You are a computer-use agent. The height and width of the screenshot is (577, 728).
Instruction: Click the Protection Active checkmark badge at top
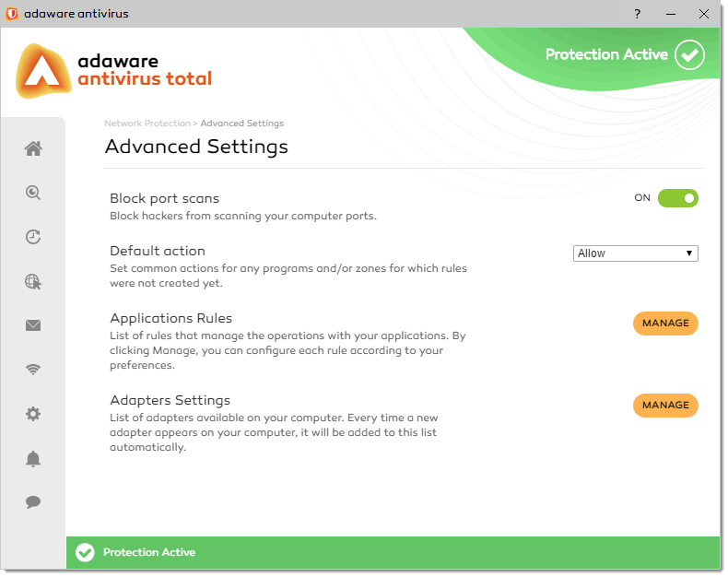pos(689,54)
